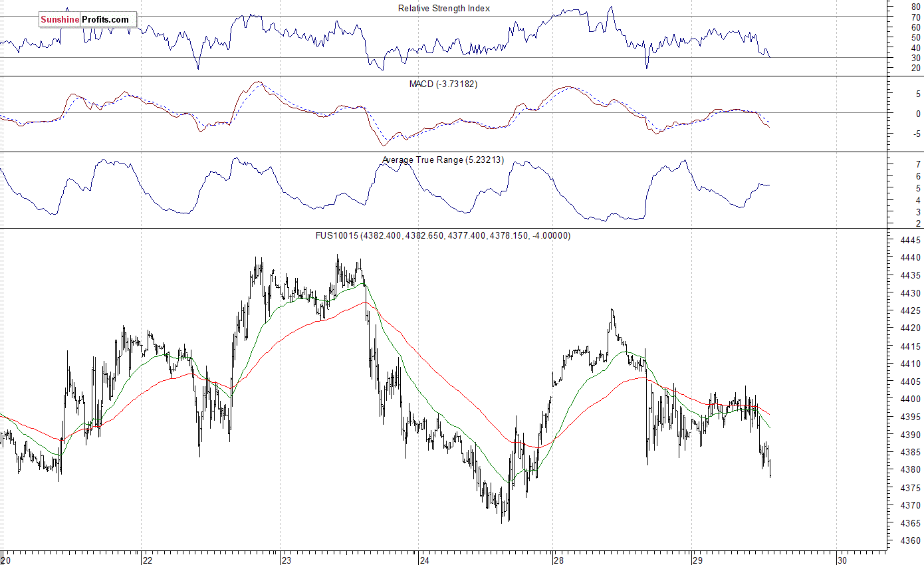Viewport: 924px width, 565px height.
Task: Click the RSI axis value 50
Action: pyautogui.click(x=915, y=37)
